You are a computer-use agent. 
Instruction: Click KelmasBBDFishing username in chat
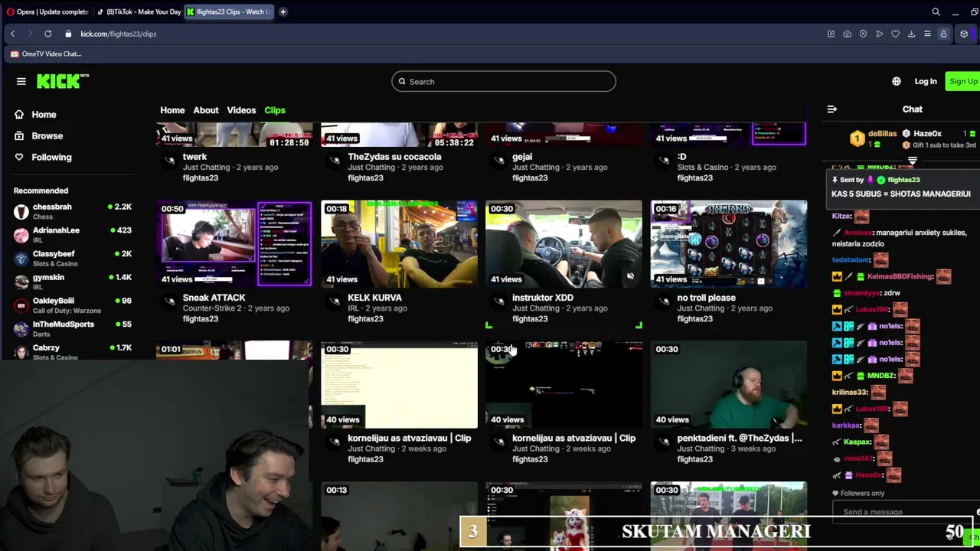[900, 276]
